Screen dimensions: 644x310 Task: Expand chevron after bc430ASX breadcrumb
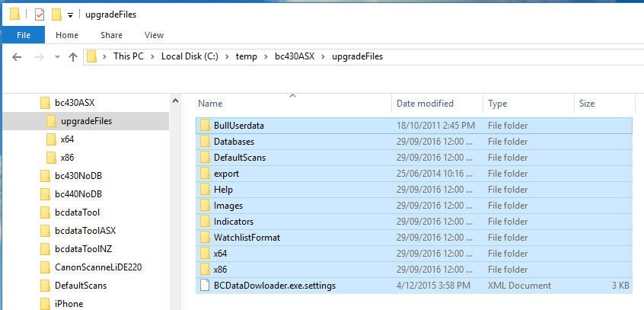pos(324,56)
